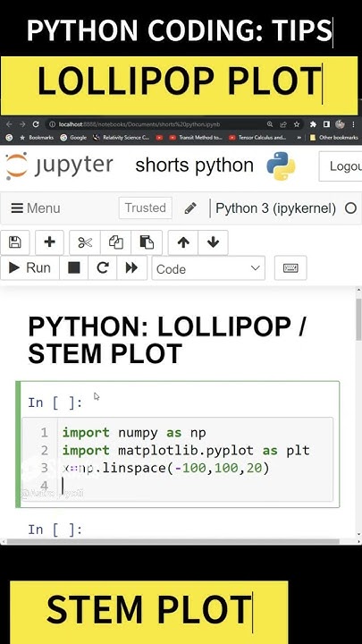Open the Bookmarks folder in the bookmarks bar
The width and height of the screenshot is (362, 644).
coord(37,138)
